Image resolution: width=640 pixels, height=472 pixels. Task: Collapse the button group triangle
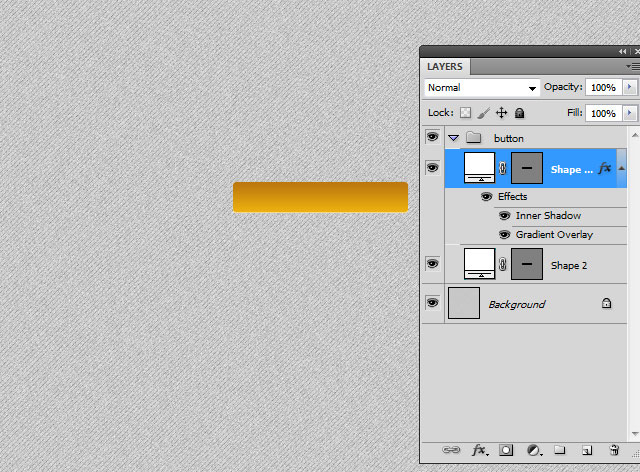click(453, 138)
